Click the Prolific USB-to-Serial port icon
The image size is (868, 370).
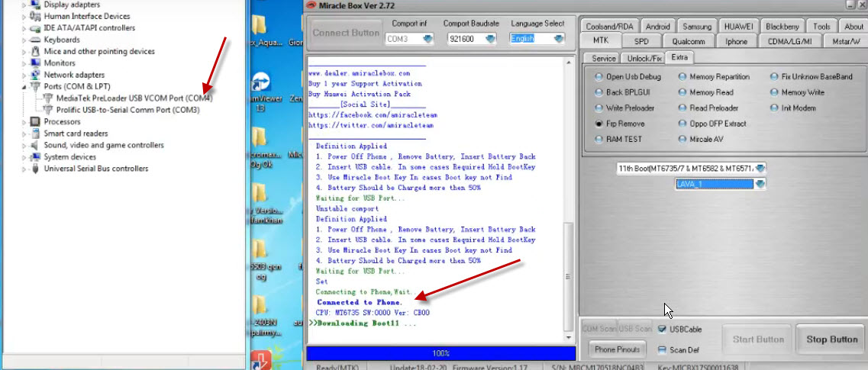[x=47, y=110]
